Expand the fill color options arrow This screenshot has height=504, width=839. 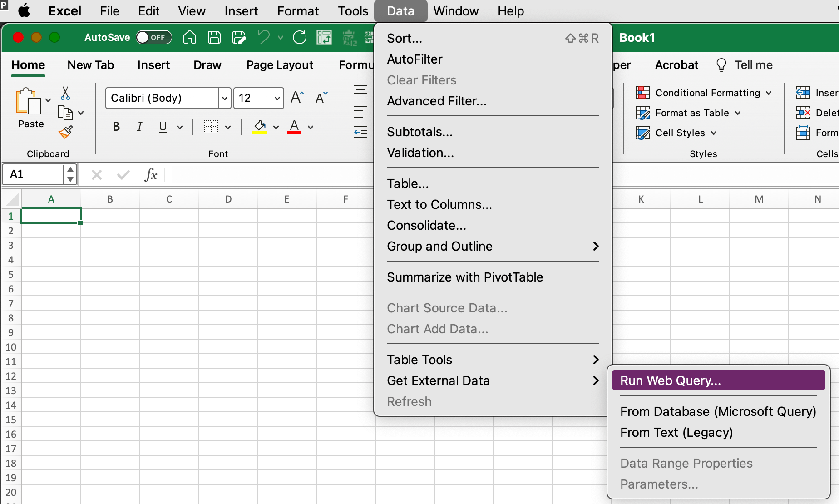point(276,128)
